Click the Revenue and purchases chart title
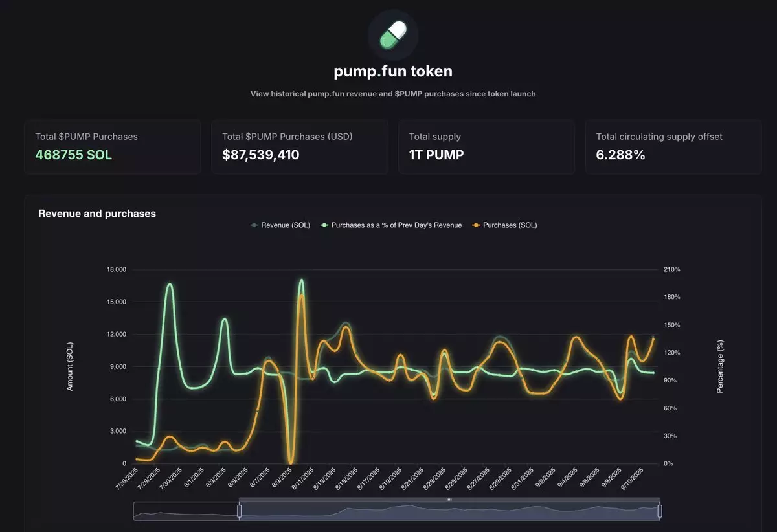The height and width of the screenshot is (532, 777). point(97,214)
